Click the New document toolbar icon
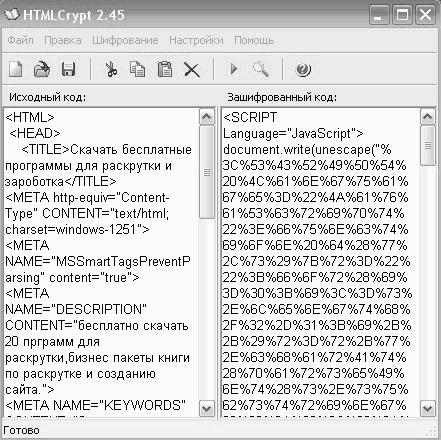Viewport: 441px width, 440px height. coord(15,69)
